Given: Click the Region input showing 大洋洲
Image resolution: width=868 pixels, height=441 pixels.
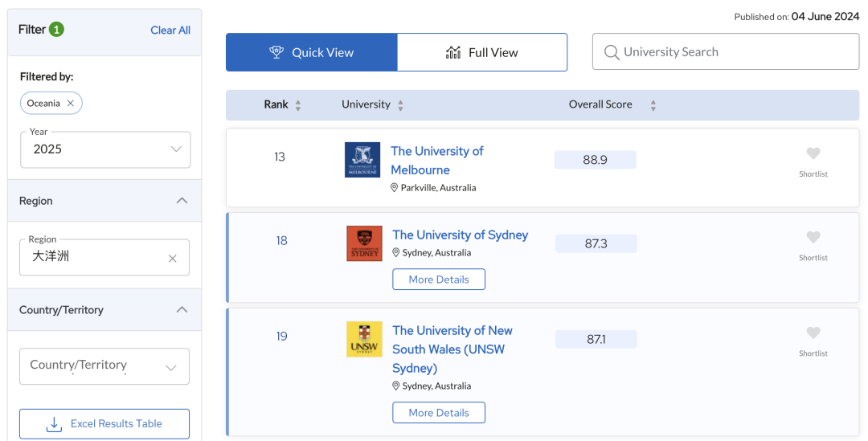Looking at the screenshot, I should pyautogui.click(x=104, y=257).
